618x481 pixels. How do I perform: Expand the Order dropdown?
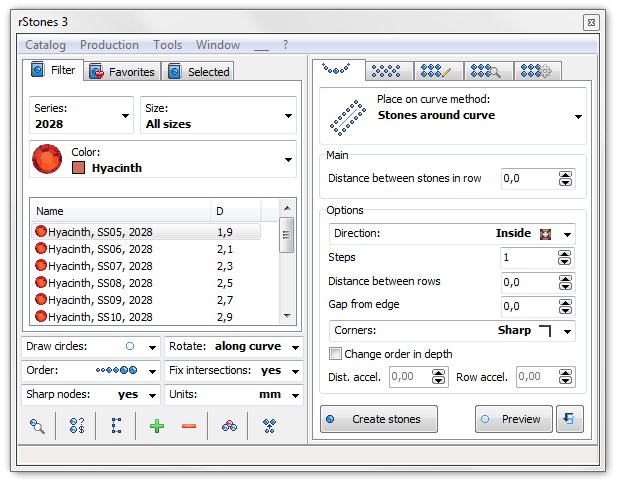152,371
